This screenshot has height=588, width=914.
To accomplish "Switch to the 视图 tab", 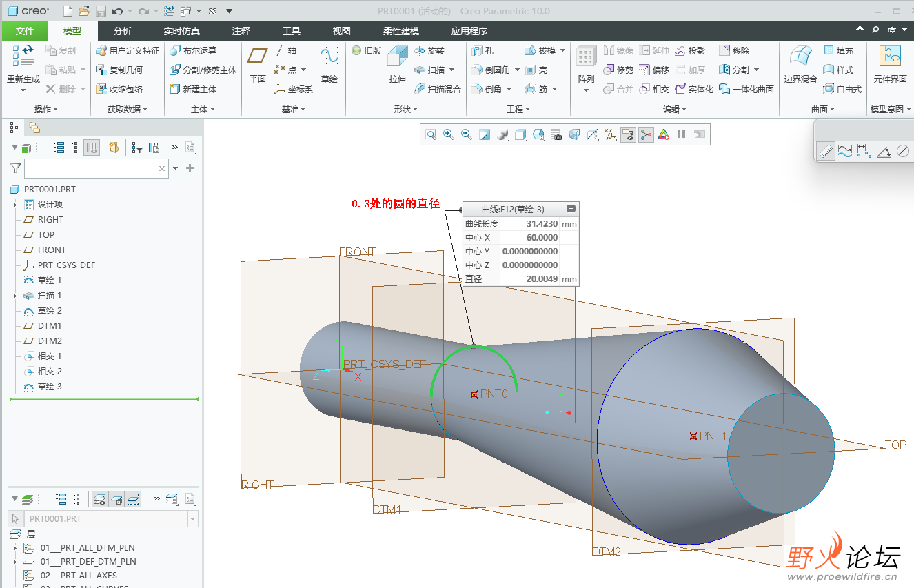I will pos(341,31).
